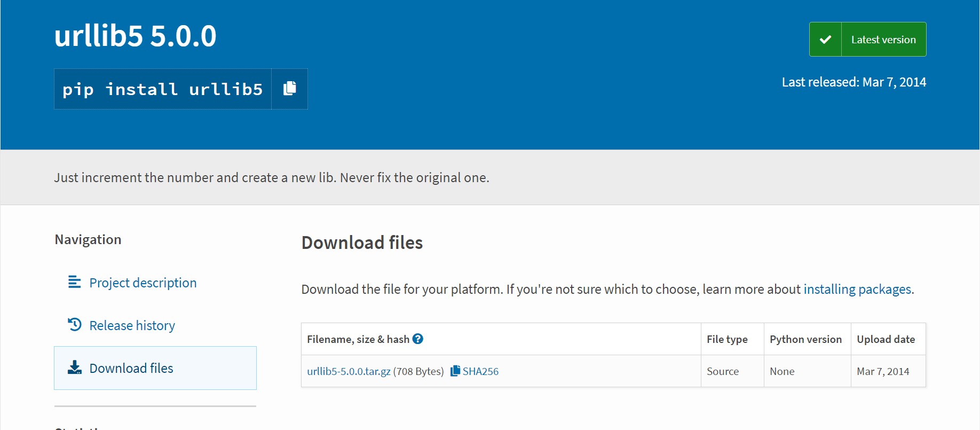Follow the installing packages link

(857, 289)
